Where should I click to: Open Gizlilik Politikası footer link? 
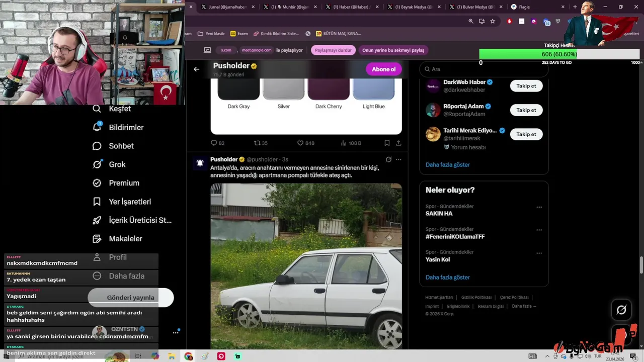coord(476,298)
